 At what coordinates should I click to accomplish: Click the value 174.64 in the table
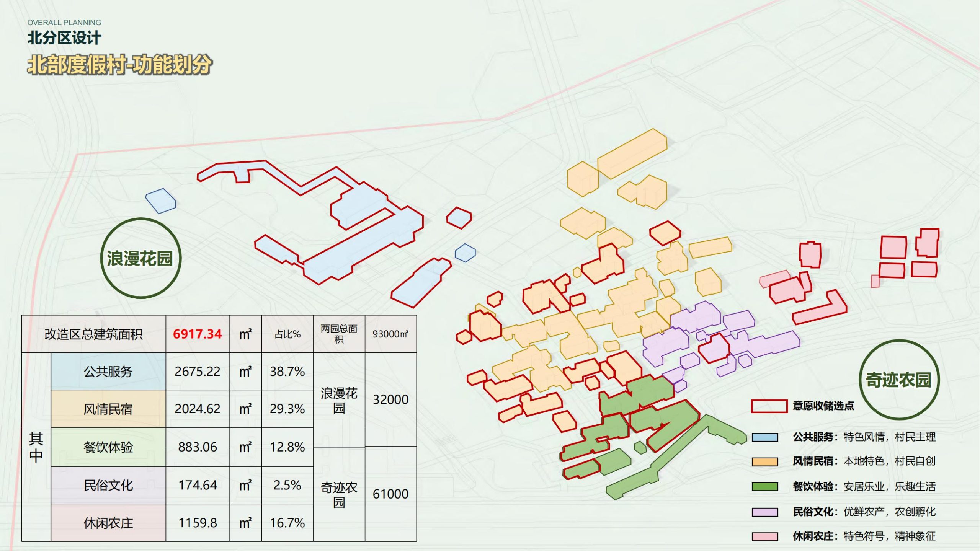[198, 485]
